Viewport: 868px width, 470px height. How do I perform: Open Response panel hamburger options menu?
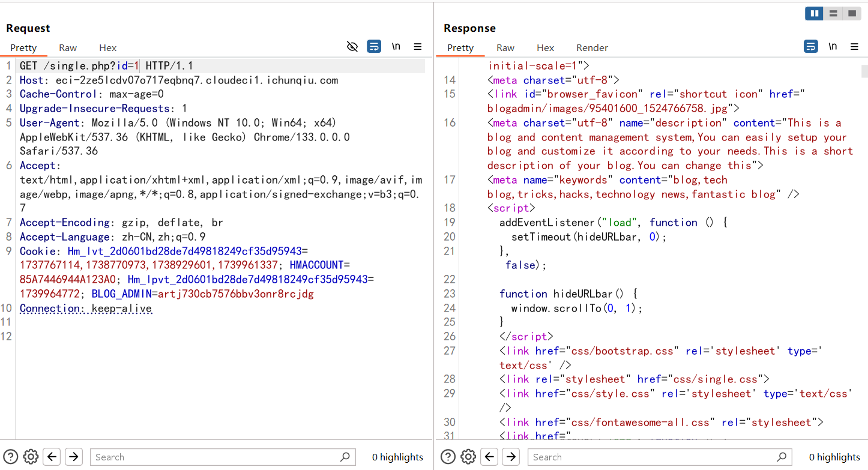coord(854,47)
